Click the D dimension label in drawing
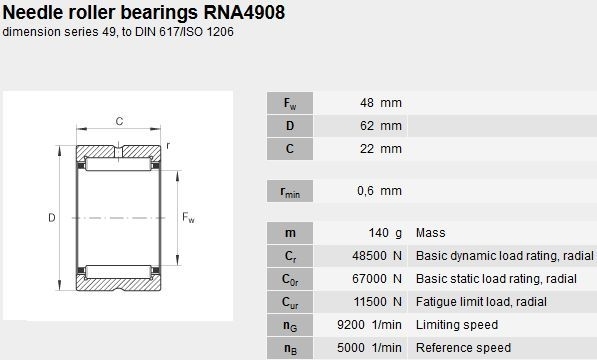The image size is (597, 360). click(x=52, y=218)
